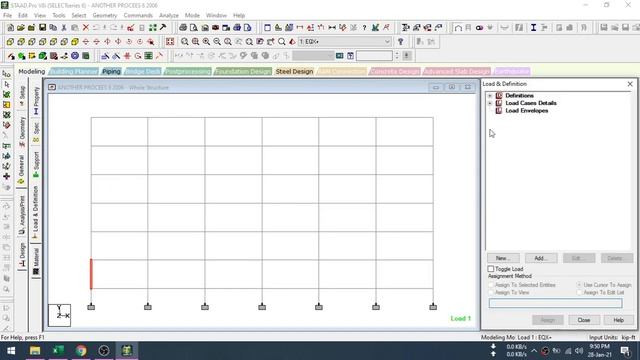Image resolution: width=640 pixels, height=360 pixels.
Task: Click the volume speaker tray icon
Action: pos(579,351)
